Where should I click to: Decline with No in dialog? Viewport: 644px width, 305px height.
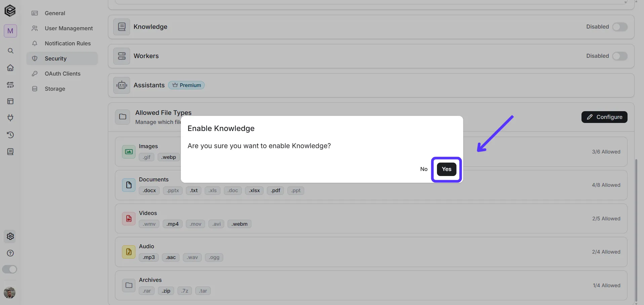424,169
